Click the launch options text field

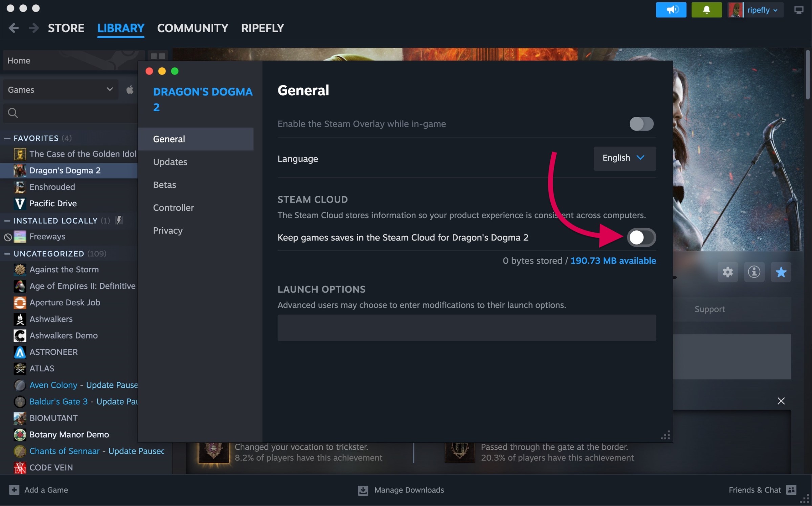click(467, 328)
